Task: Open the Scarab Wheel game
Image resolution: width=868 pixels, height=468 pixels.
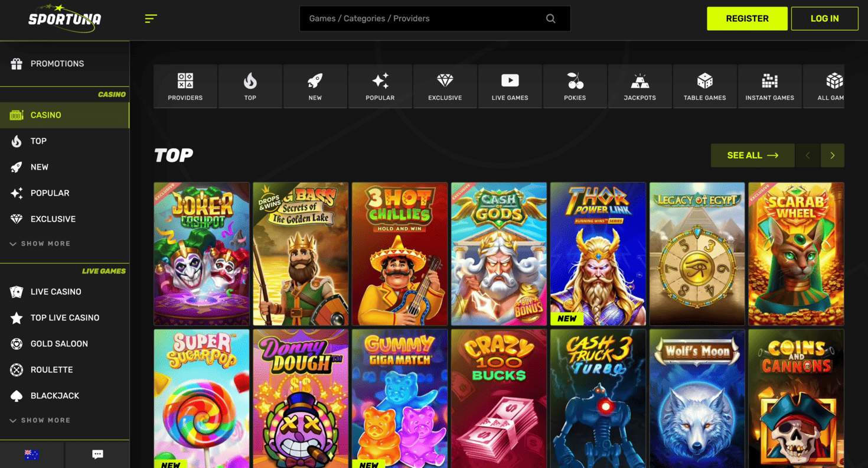Action: [x=796, y=254]
